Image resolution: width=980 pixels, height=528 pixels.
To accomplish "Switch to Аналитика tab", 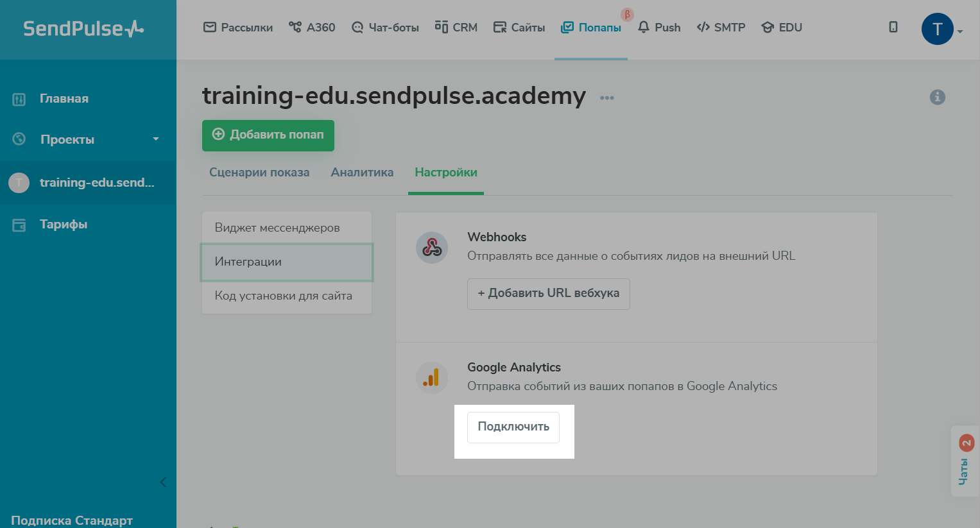I will pos(362,173).
